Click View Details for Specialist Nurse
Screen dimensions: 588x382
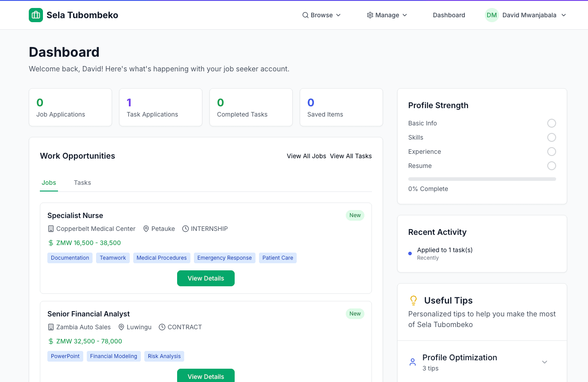[206, 278]
